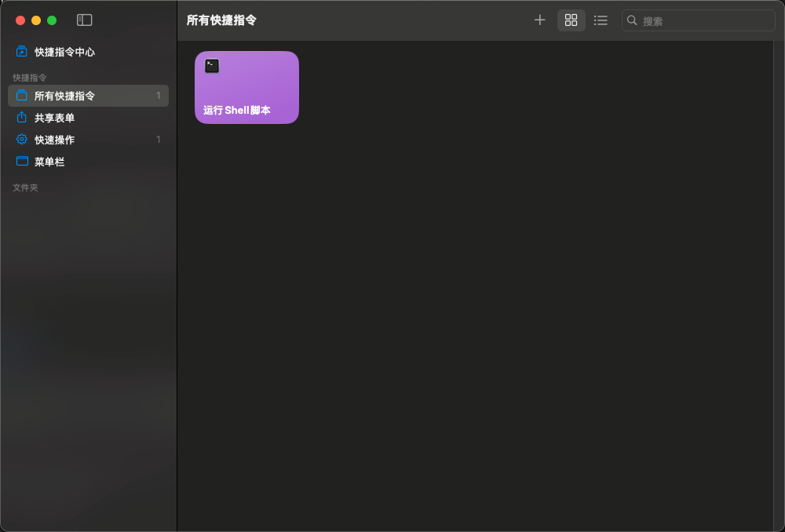Toggle the sidebar visibility icon
The image size is (785, 532).
84,20
